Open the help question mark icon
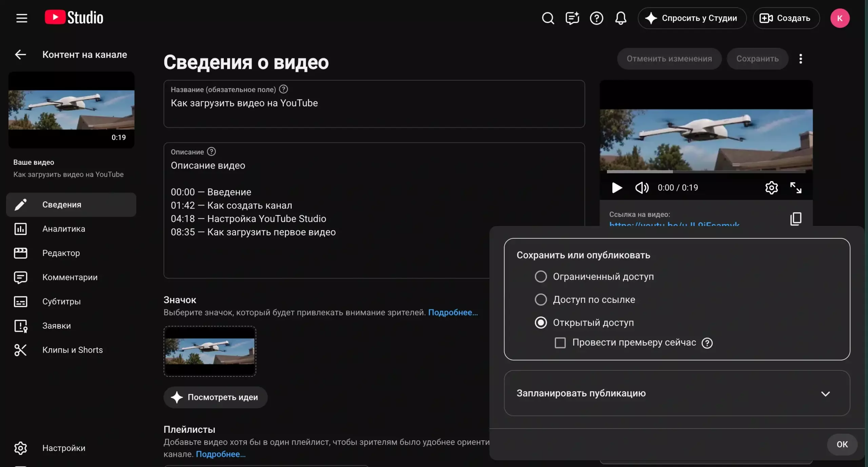Screen dimensions: 868x467 (x=596, y=18)
